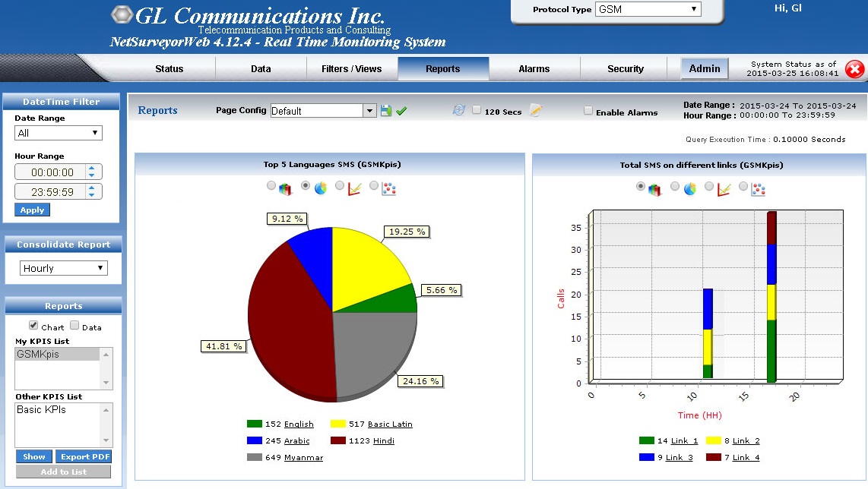Click the red system status X icon

[x=854, y=70]
